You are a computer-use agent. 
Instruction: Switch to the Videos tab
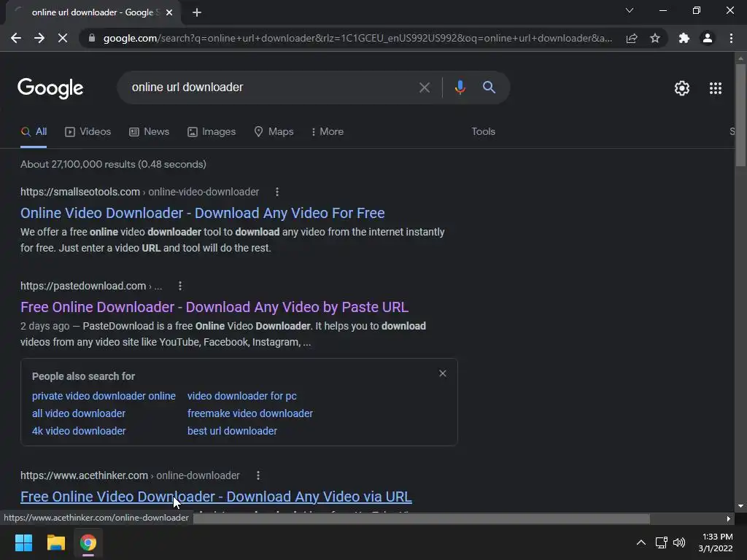pos(88,132)
